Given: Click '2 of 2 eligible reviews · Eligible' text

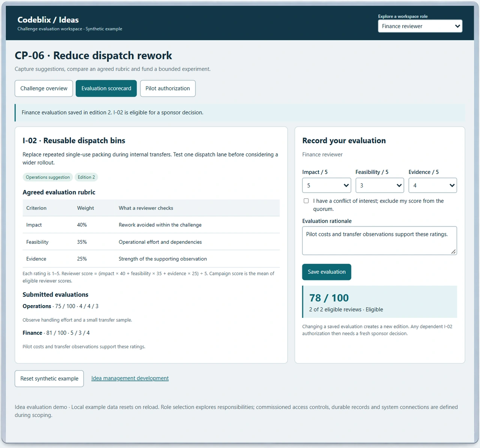Looking at the screenshot, I should pos(346,310).
